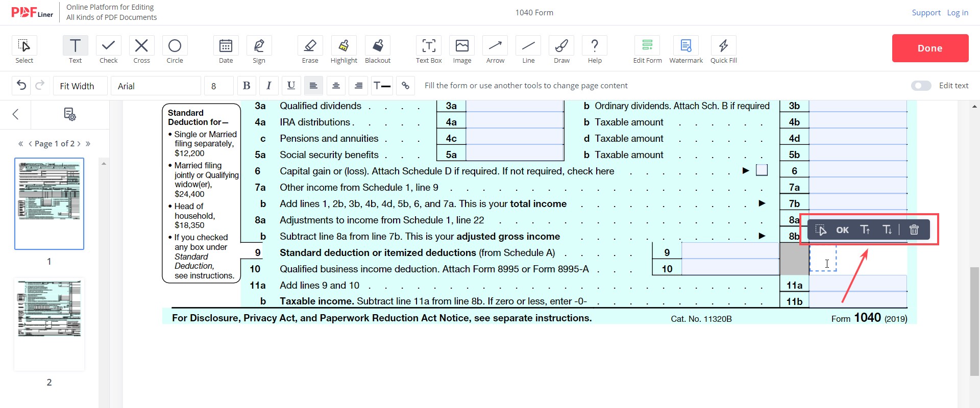Open the Arial font dropdown

point(156,86)
